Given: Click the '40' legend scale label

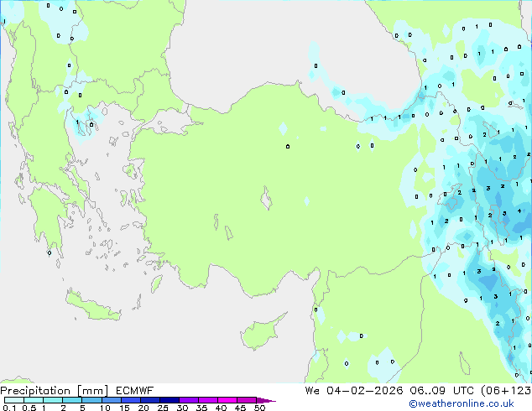Looking at the screenshot, I should coord(221,408).
